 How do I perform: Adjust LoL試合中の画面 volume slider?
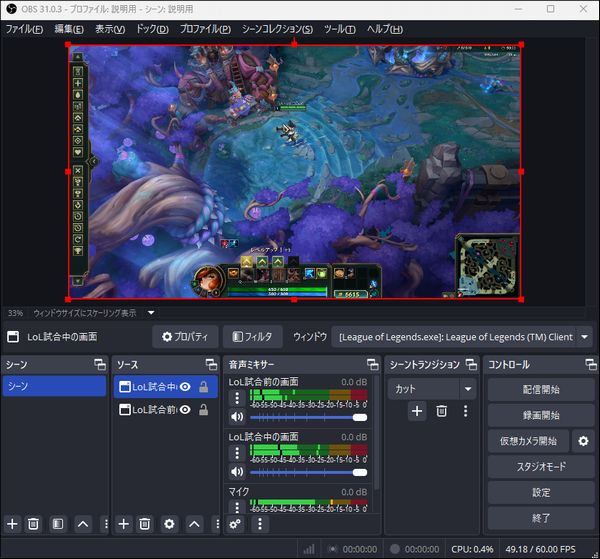308,472
